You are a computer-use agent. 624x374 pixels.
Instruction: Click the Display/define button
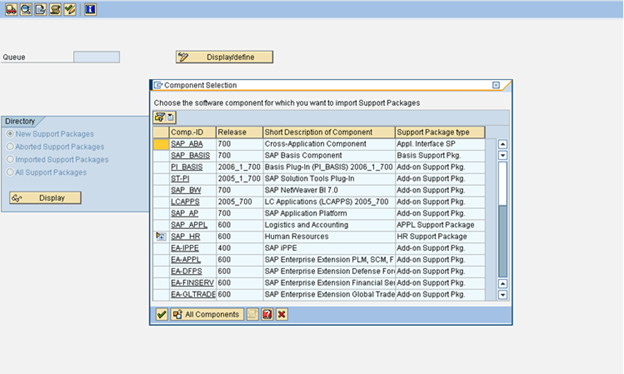pos(224,57)
